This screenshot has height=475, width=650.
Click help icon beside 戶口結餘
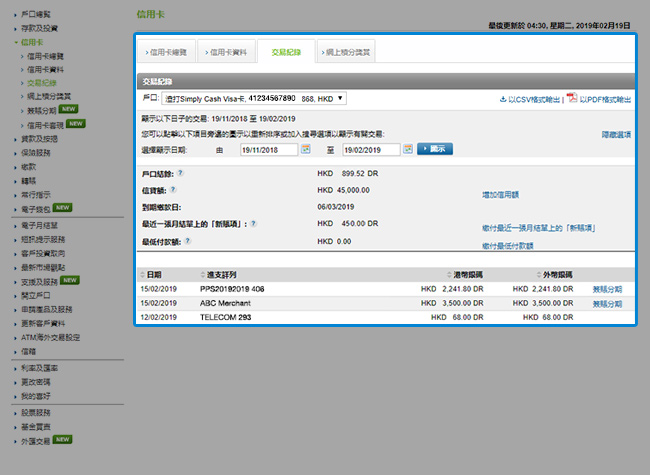coord(180,173)
